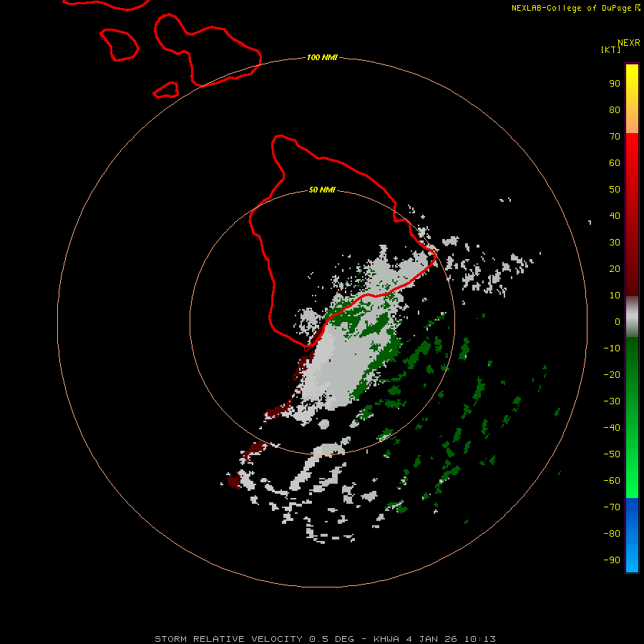Click the 'NEXR' label above the color scale
Viewport: 644px width, 644px height.
click(x=628, y=43)
